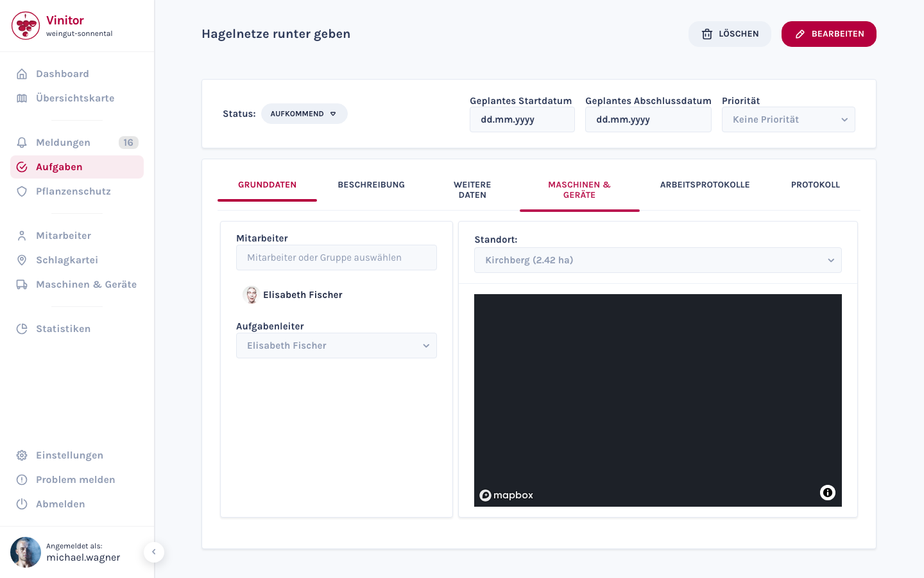Click Elisabeth Fischer's avatar
This screenshot has height=578, width=924.
point(252,295)
